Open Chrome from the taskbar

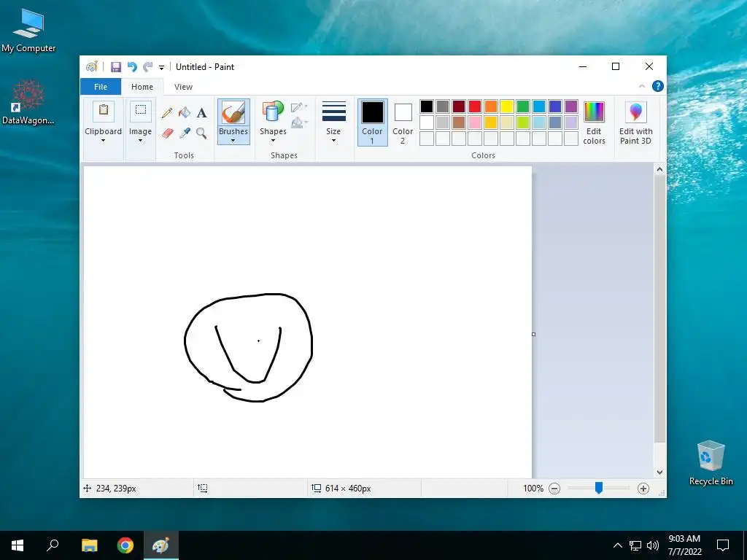click(x=125, y=545)
